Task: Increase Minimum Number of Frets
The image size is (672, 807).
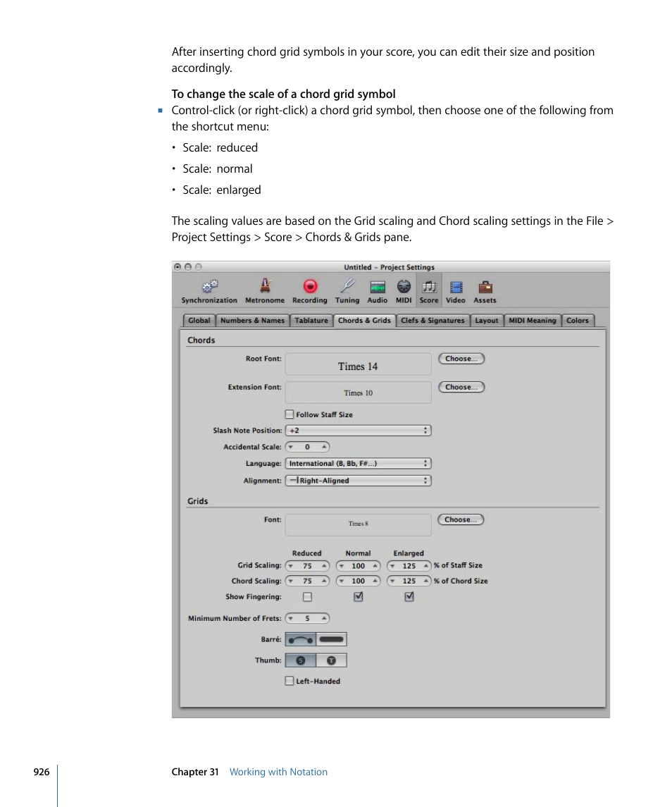Action: 323,618
